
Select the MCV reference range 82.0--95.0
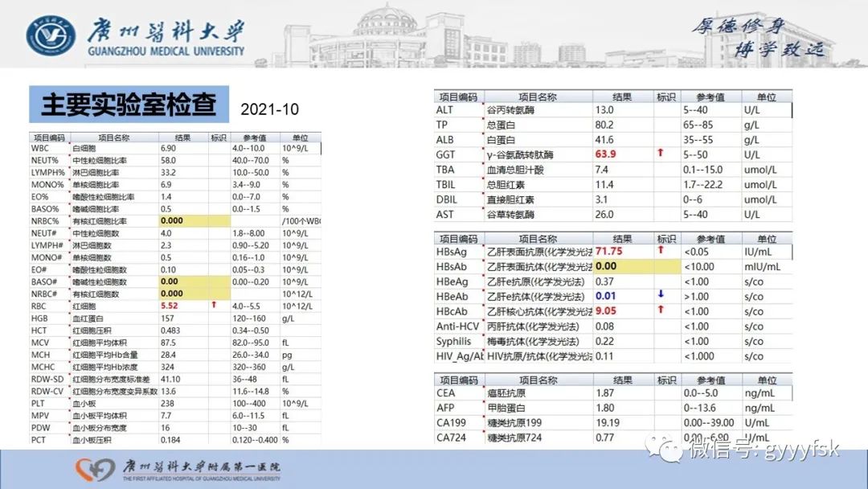(x=250, y=343)
